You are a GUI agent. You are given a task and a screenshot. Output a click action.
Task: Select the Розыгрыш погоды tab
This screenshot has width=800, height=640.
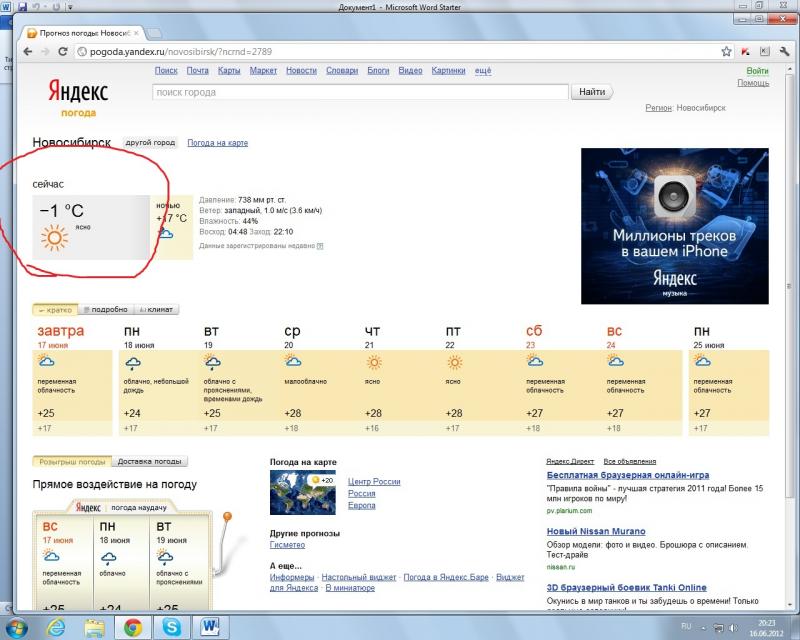72,461
